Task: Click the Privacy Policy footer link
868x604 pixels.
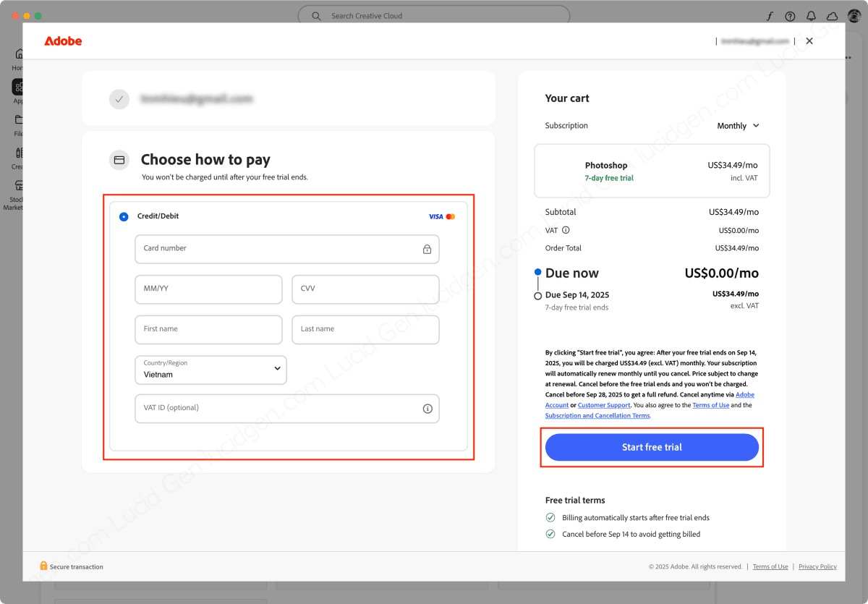Action: tap(817, 566)
